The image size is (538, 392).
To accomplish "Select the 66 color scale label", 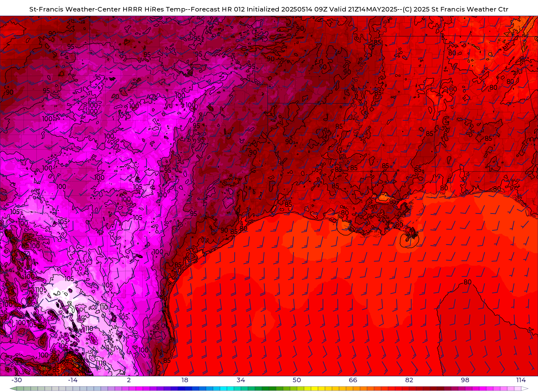I will pos(353,380).
